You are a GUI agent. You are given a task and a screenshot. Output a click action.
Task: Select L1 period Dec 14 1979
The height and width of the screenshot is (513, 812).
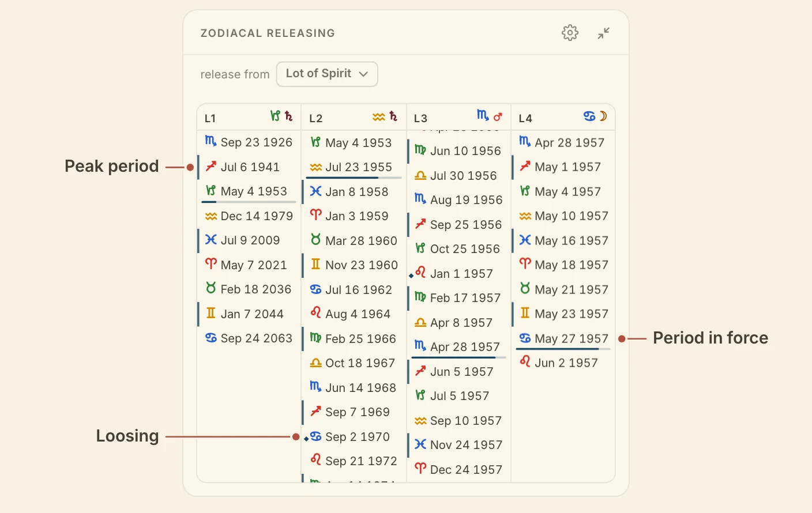click(x=249, y=216)
